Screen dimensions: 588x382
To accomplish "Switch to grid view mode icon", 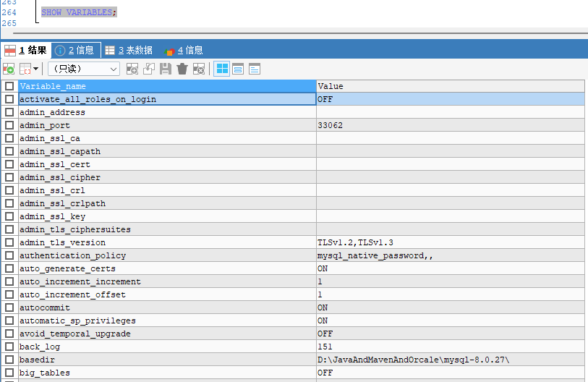I will (222, 69).
